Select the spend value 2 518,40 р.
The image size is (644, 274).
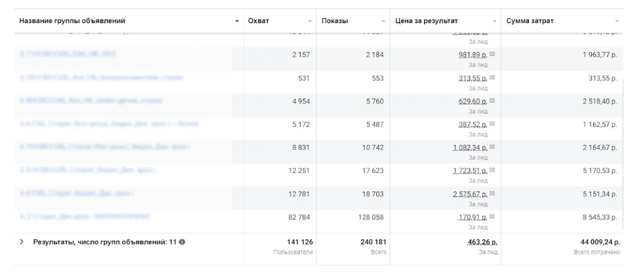click(599, 101)
